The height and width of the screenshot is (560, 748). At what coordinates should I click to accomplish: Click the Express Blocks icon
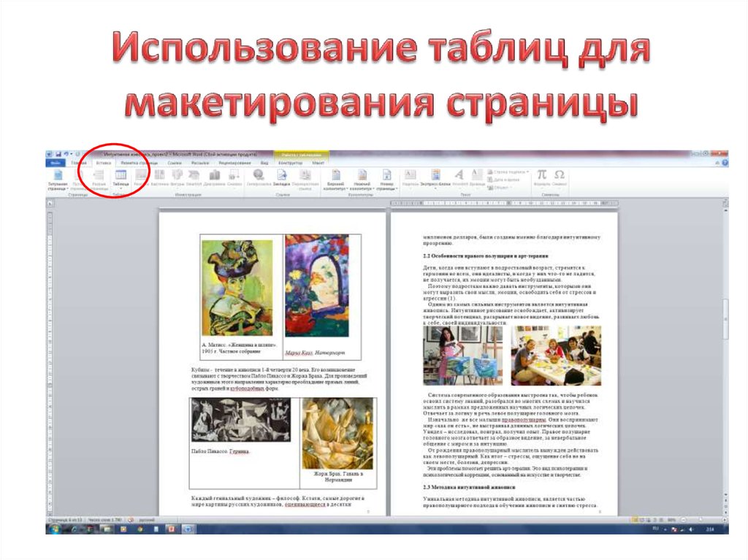point(435,177)
